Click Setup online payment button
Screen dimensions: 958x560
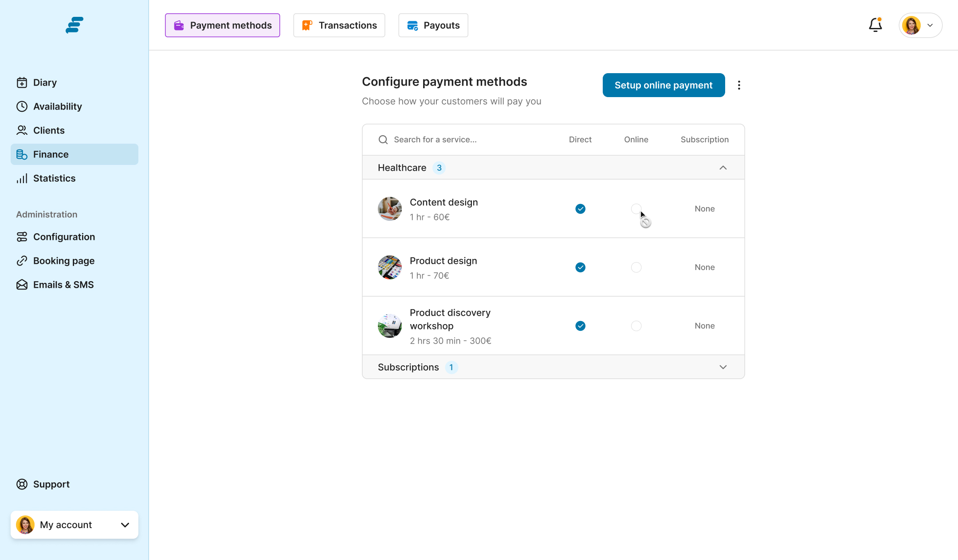[664, 85]
